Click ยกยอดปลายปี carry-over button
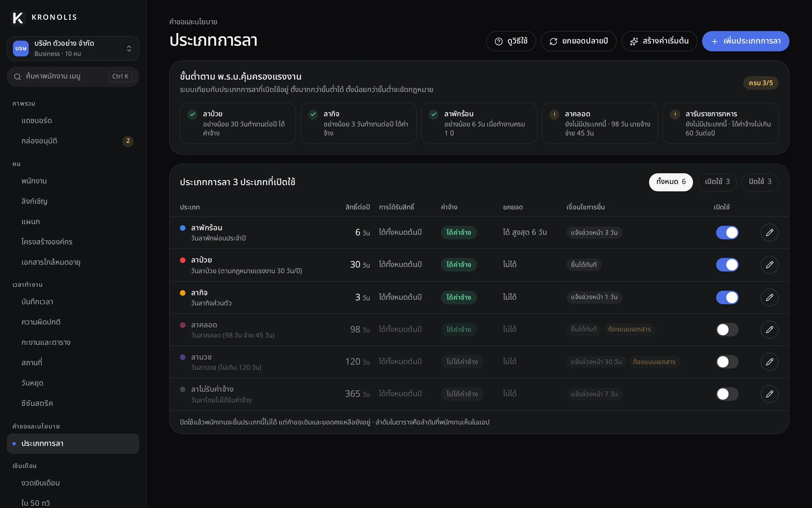Viewport: 812px width, 508px height. click(x=579, y=41)
